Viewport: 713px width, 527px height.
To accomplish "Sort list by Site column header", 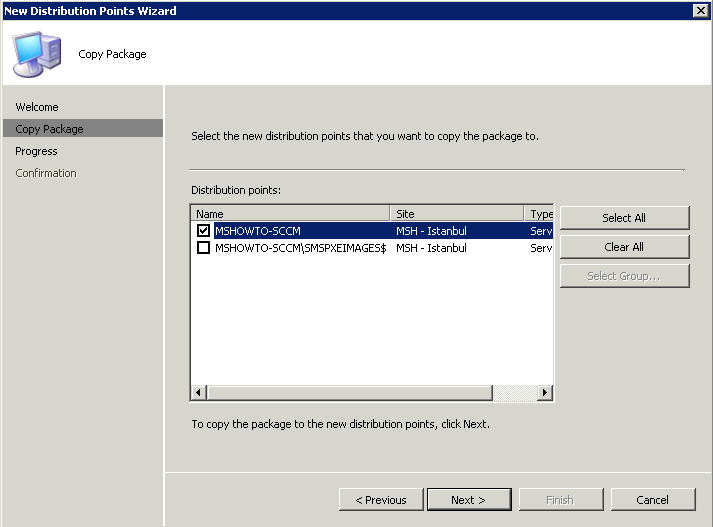I will [x=457, y=214].
